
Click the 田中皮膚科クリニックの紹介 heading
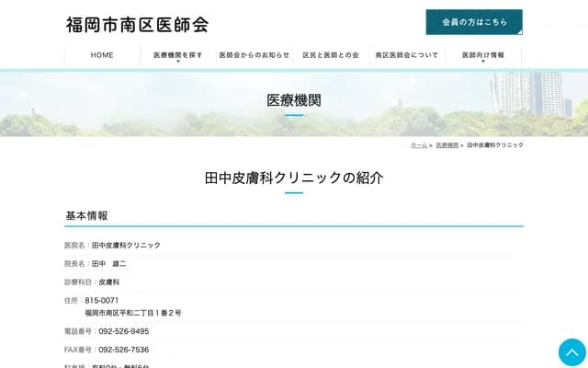pyautogui.click(x=294, y=178)
